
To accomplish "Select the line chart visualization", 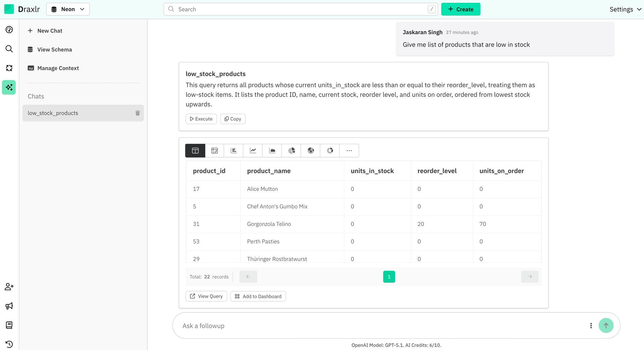I will coord(253,151).
